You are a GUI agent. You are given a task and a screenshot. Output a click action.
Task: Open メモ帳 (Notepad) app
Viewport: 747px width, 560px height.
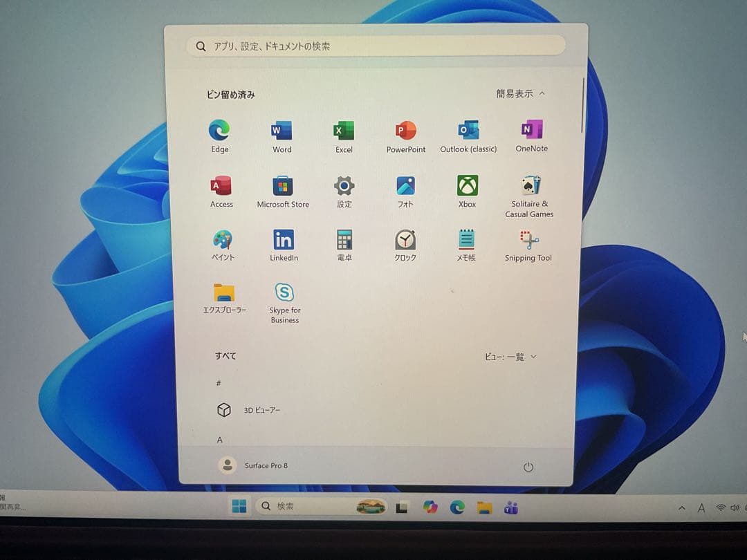click(466, 245)
